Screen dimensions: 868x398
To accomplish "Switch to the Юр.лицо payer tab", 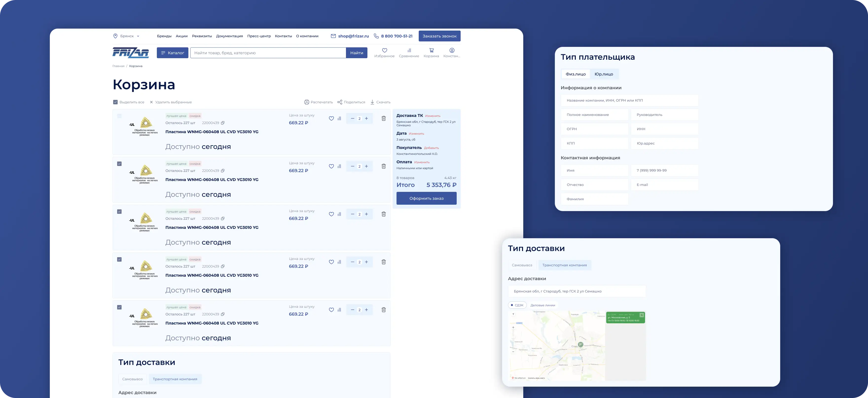I will pos(603,74).
